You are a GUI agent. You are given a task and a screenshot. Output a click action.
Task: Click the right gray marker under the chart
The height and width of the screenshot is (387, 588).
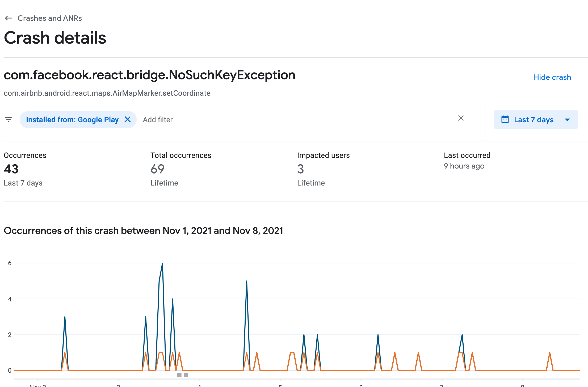click(x=186, y=375)
